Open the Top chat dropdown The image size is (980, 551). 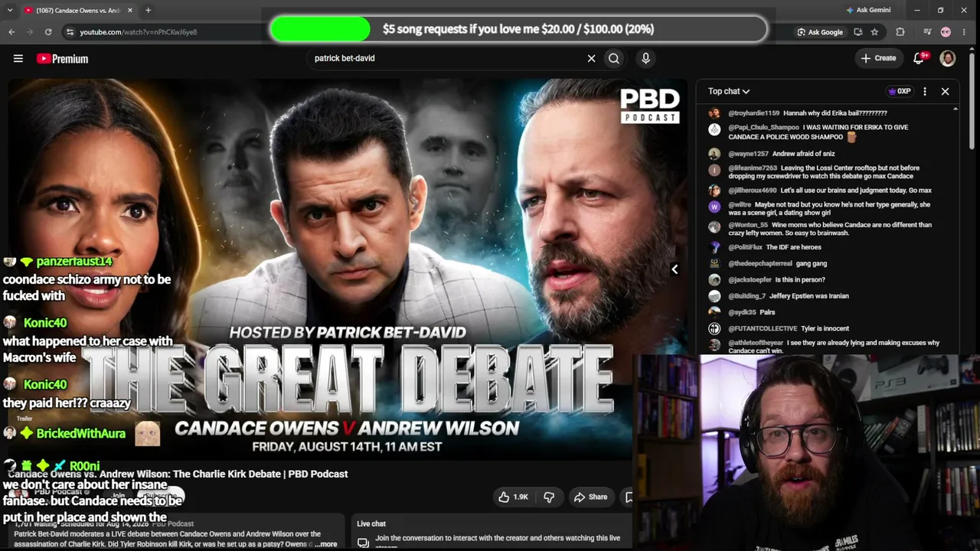click(x=729, y=92)
